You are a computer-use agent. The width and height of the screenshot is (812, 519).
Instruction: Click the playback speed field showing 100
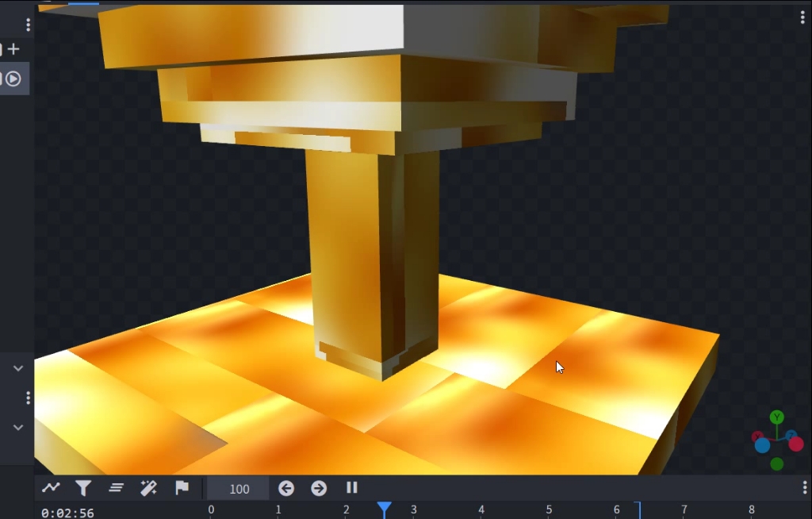239,489
